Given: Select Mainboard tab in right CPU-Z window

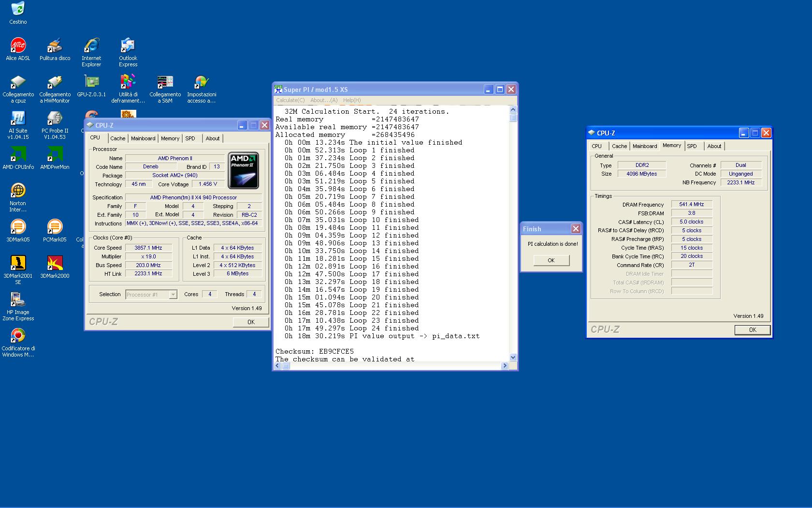Looking at the screenshot, I should [x=645, y=146].
